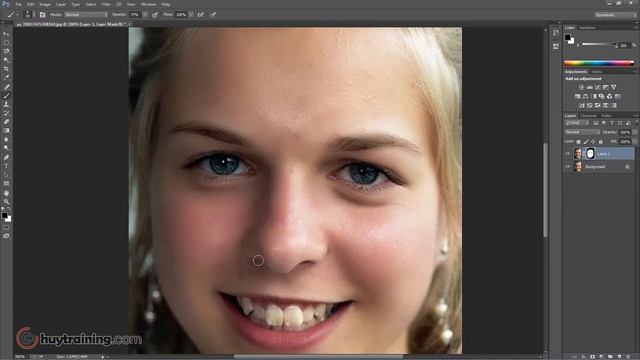Image resolution: width=640 pixels, height=360 pixels.
Task: Open the Window menu
Action: point(149,4)
